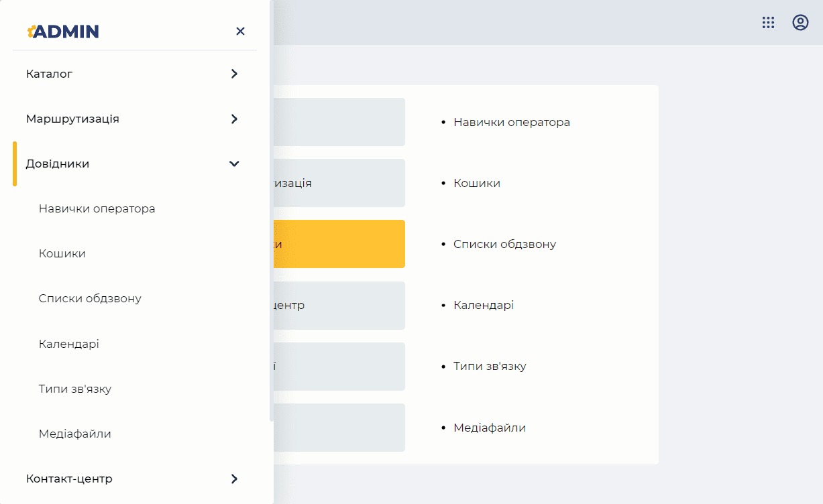Open the apps grid icon
The width and height of the screenshot is (823, 504).
click(768, 23)
